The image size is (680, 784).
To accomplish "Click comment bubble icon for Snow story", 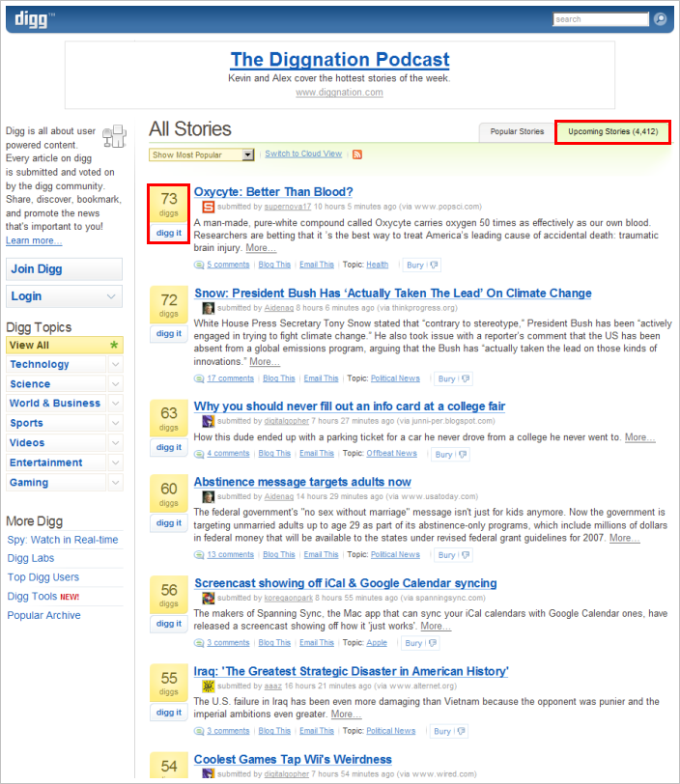I will [x=199, y=378].
